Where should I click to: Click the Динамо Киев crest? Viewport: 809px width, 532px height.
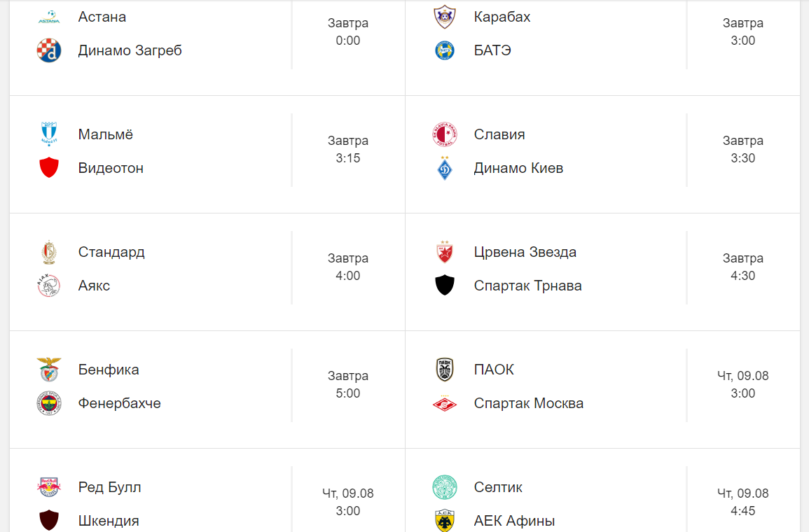445,168
